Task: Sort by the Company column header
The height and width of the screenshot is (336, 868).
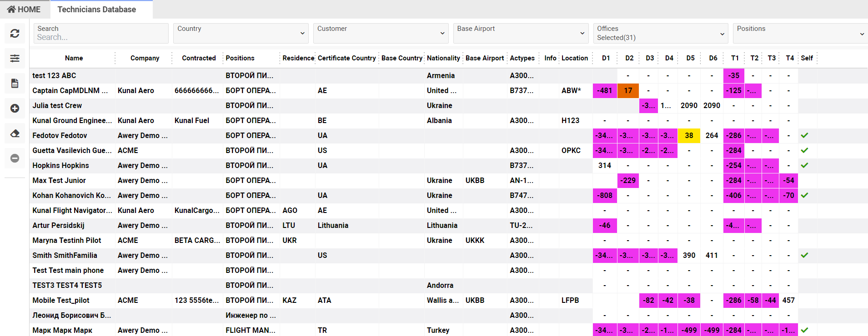Action: point(145,58)
